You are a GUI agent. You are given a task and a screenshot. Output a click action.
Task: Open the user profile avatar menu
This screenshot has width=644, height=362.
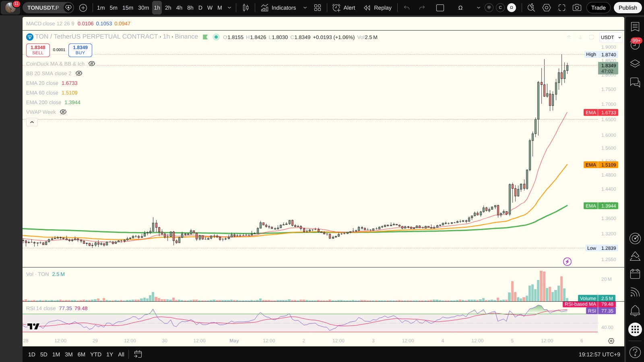[x=11, y=8]
